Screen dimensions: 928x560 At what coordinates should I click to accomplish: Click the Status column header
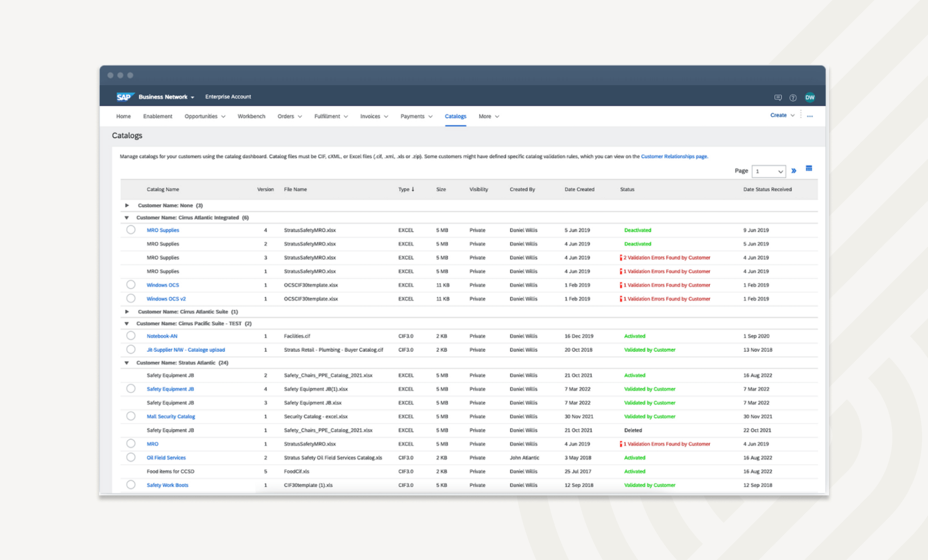point(627,189)
